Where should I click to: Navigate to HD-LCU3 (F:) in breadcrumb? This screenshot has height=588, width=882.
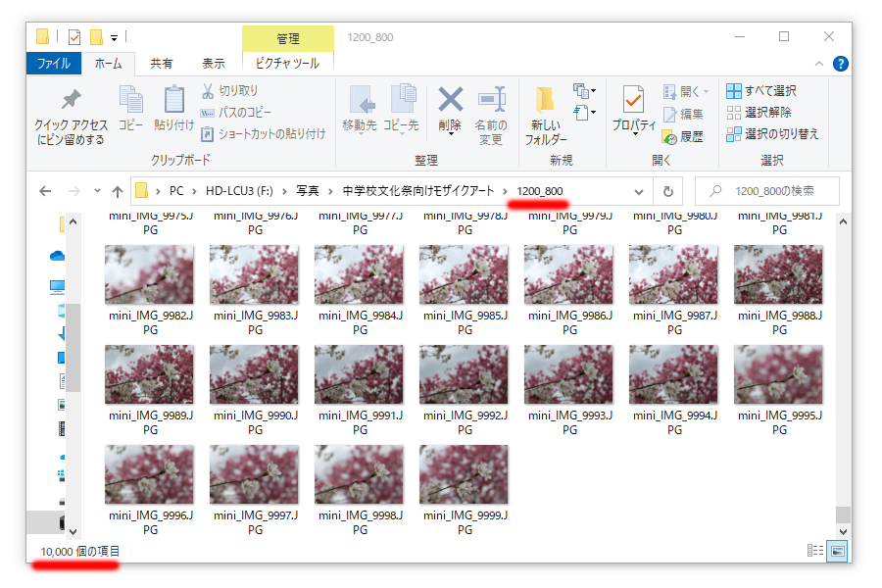[x=239, y=191]
